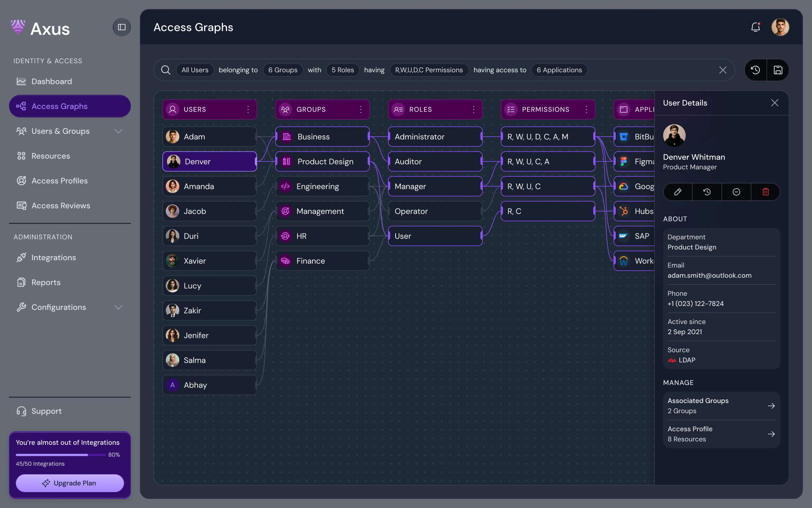Open Integrations from sidebar
This screenshot has width=812, height=508.
(x=53, y=258)
